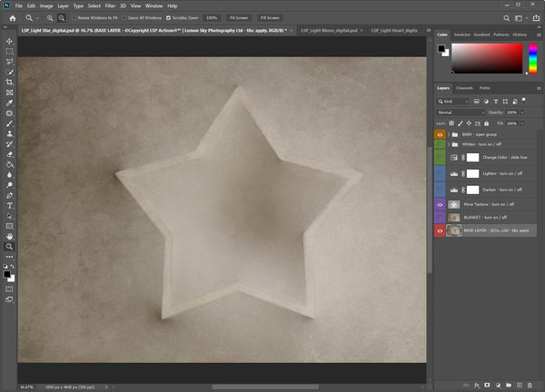The height and width of the screenshot is (392, 545).
Task: Select the Zoom tool in toolbar
Action: pyautogui.click(x=10, y=247)
